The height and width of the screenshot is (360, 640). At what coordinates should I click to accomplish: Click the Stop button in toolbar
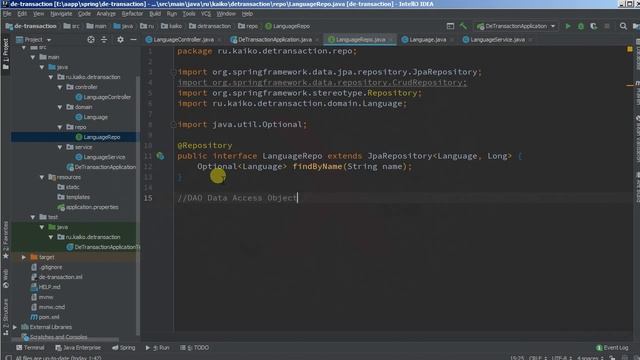pyautogui.click(x=607, y=26)
